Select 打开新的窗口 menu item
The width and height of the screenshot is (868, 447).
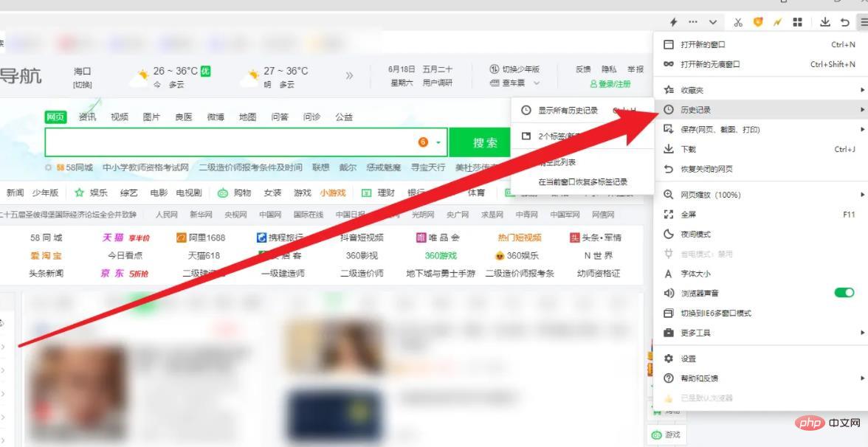tap(760, 45)
